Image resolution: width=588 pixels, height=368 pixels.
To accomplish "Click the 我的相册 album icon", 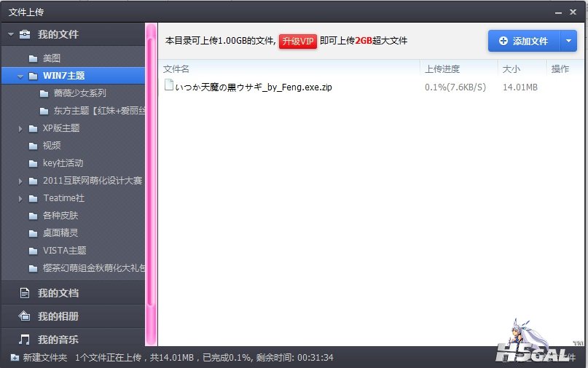I will coord(24,316).
